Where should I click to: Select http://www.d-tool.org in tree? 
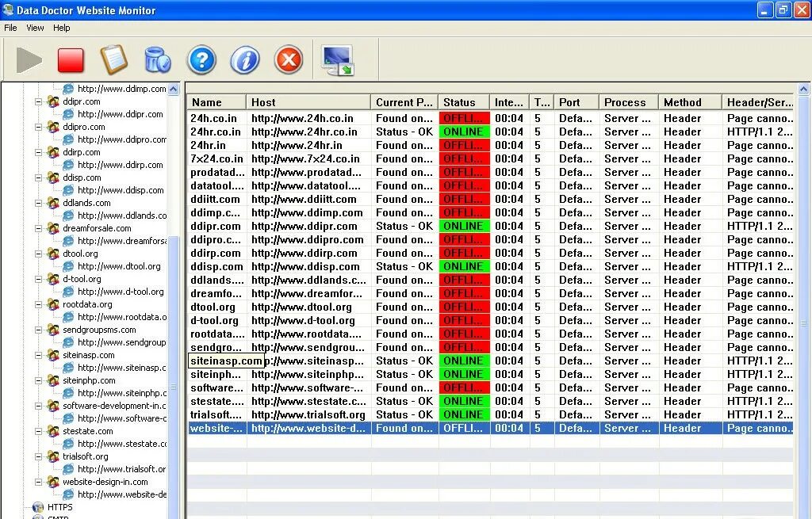pos(121,292)
